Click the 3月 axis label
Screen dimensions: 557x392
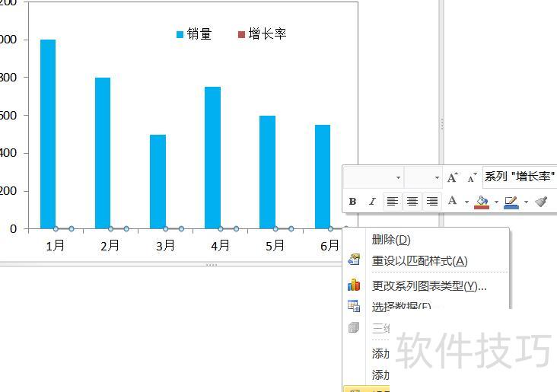click(165, 246)
